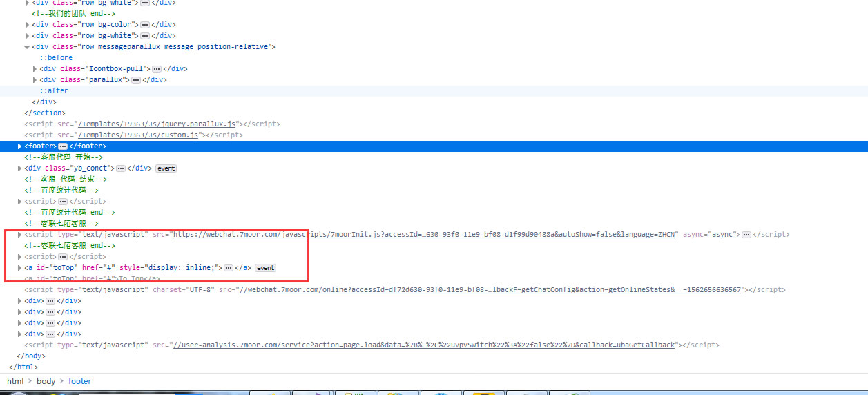
Task: Expand the footer element node
Action: [x=20, y=146]
